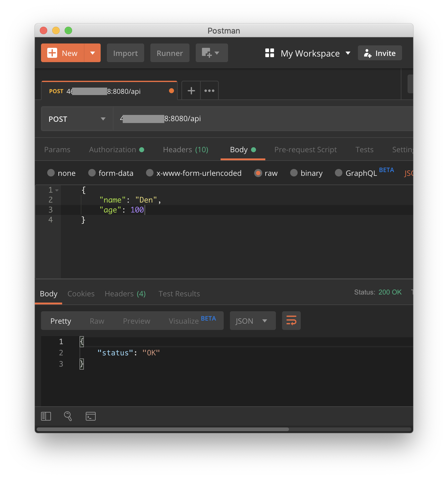Open the Authorization tab
Image resolution: width=448 pixels, height=479 pixels.
pyautogui.click(x=117, y=150)
